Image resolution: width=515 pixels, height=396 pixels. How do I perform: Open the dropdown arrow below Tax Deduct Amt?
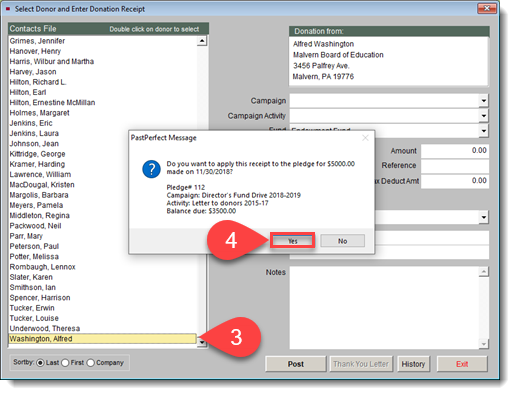pyautogui.click(x=483, y=218)
